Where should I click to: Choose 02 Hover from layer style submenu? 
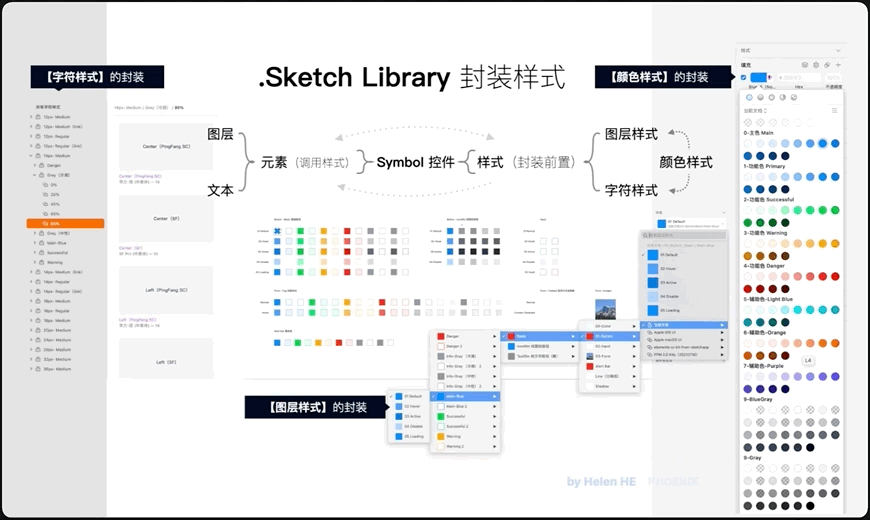pyautogui.click(x=409, y=406)
